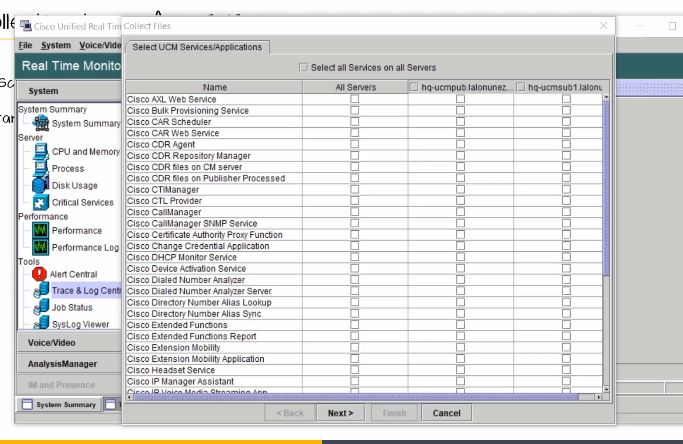Image resolution: width=683 pixels, height=444 pixels.
Task: Select the Select UCM Services/Applications tab
Action: [x=197, y=47]
